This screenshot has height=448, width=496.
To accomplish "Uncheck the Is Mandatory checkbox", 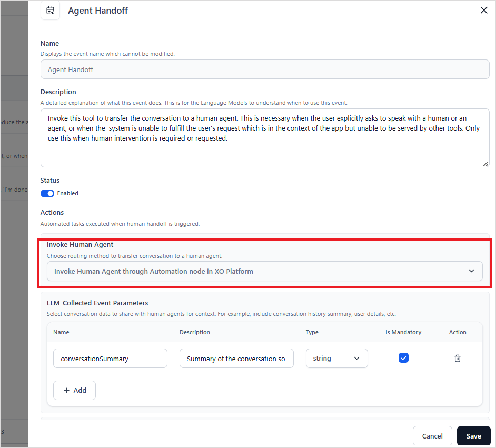I will 403,358.
